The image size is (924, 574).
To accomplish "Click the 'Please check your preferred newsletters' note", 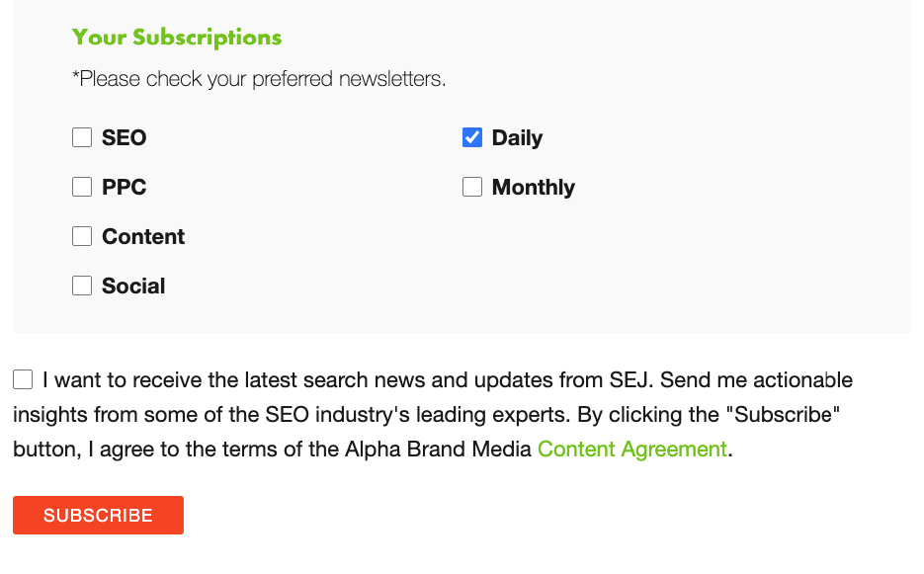I will pos(259,79).
